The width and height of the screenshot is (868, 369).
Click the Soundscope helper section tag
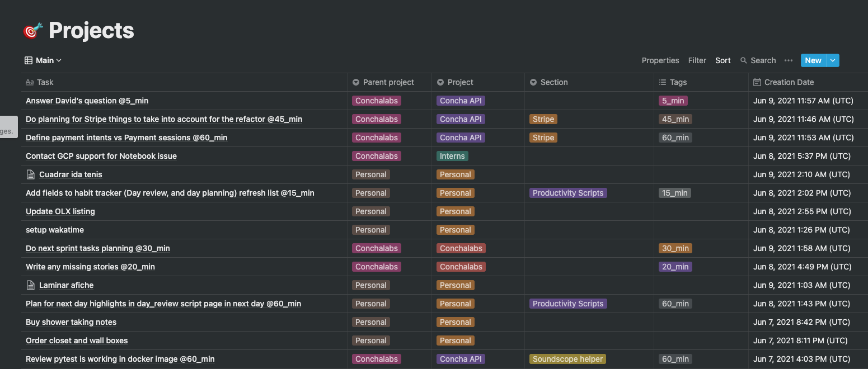pos(568,359)
